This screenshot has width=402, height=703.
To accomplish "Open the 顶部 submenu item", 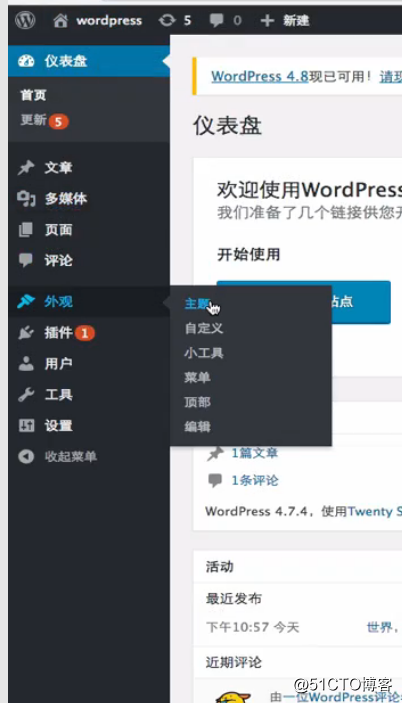I will pyautogui.click(x=197, y=402).
